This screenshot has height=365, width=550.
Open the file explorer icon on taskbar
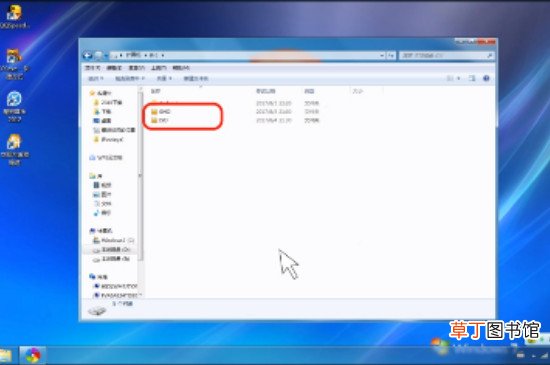pyautogui.click(x=5, y=355)
